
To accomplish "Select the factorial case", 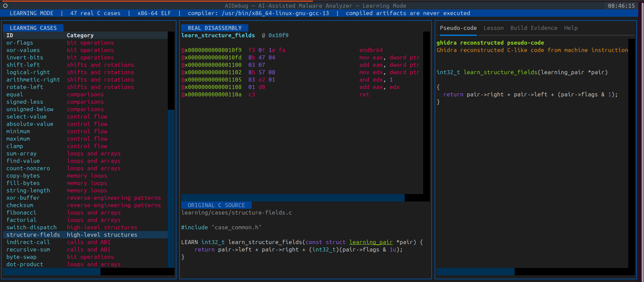I will 85,220.
